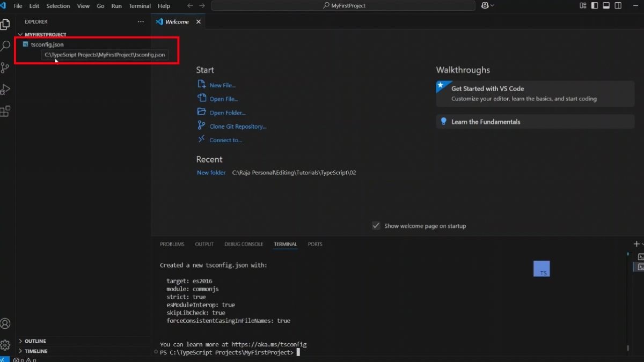
Task: Open the Extensions view
Action: pos(5,111)
